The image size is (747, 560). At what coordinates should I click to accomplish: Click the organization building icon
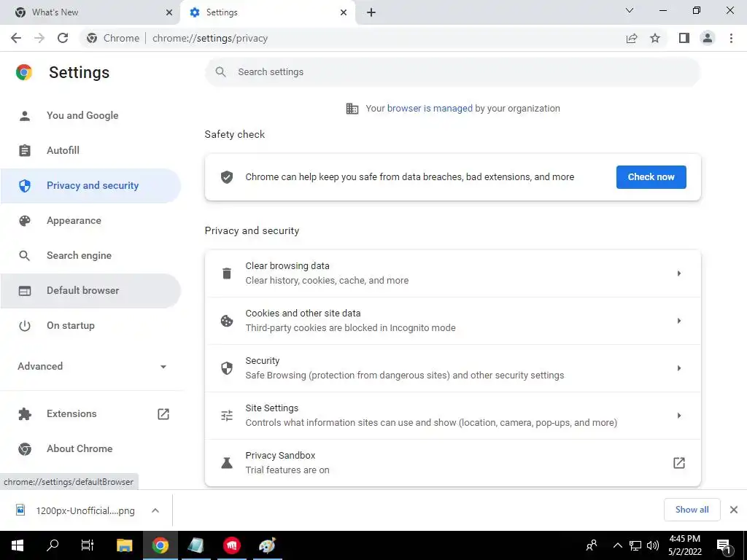352,109
